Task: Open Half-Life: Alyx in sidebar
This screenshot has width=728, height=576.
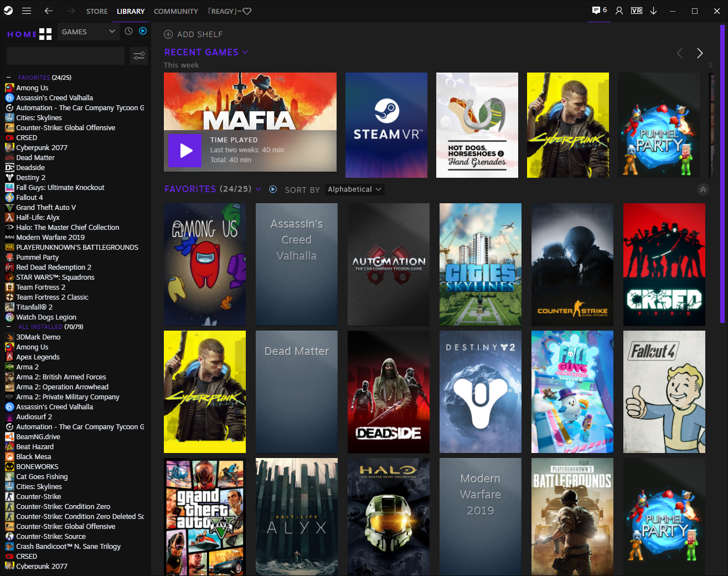Action: (38, 218)
